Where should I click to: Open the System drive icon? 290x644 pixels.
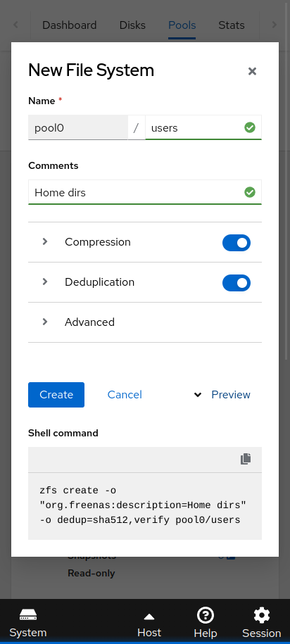point(28,615)
